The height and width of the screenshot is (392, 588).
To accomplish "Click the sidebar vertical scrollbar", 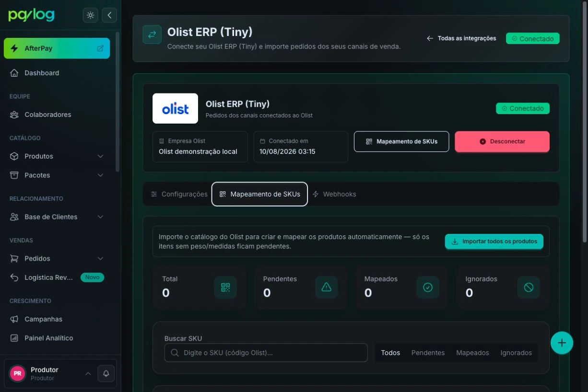I will point(118,102).
